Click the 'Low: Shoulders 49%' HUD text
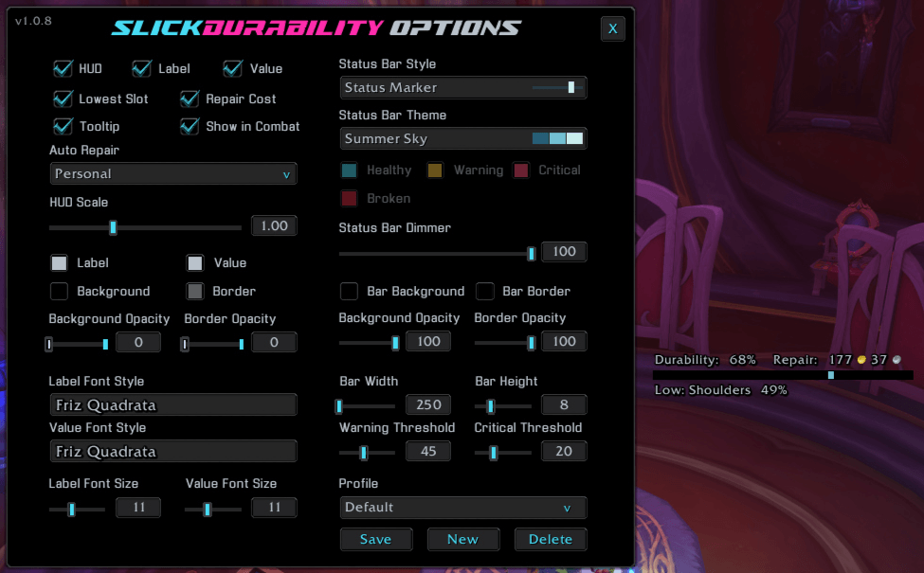 point(720,390)
